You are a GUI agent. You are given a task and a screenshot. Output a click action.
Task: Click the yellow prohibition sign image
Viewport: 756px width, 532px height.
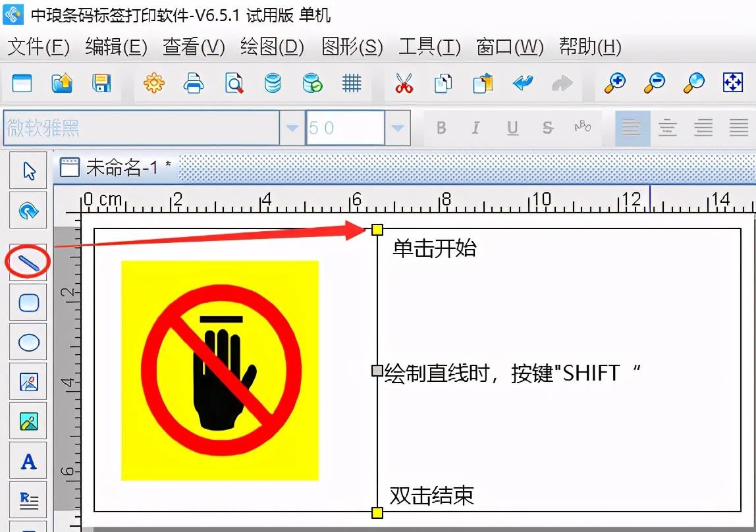coord(220,371)
